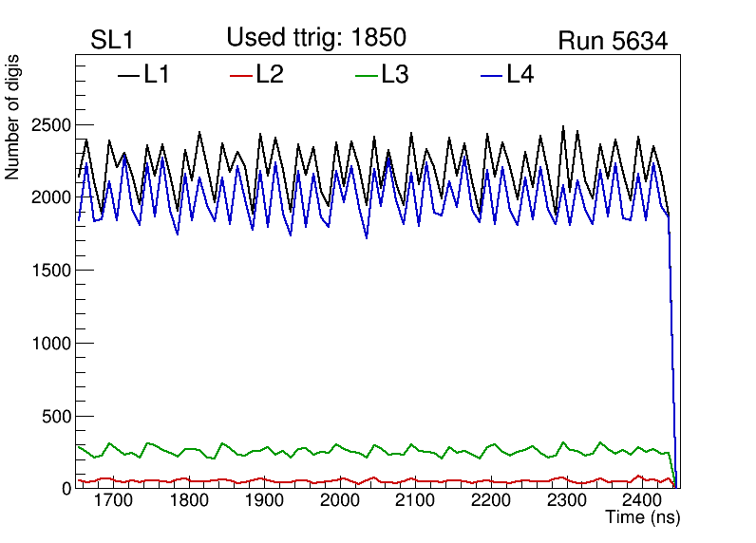Click the 2000 tick label on x-axis
Viewport: 756px width, 543px height.
[339, 500]
